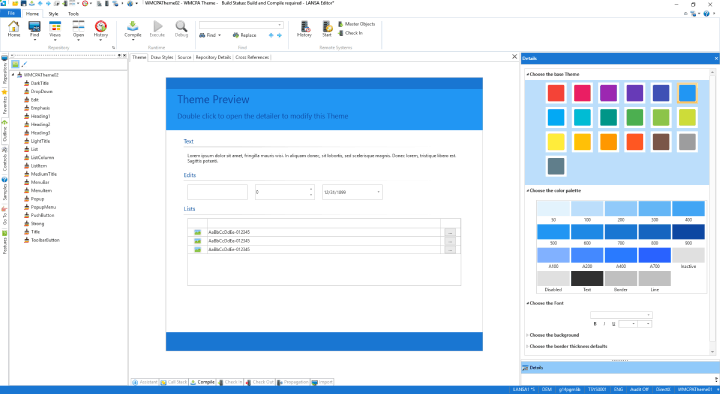720x394 pixels.
Task: Open the Controls side tab
Action: point(5,159)
